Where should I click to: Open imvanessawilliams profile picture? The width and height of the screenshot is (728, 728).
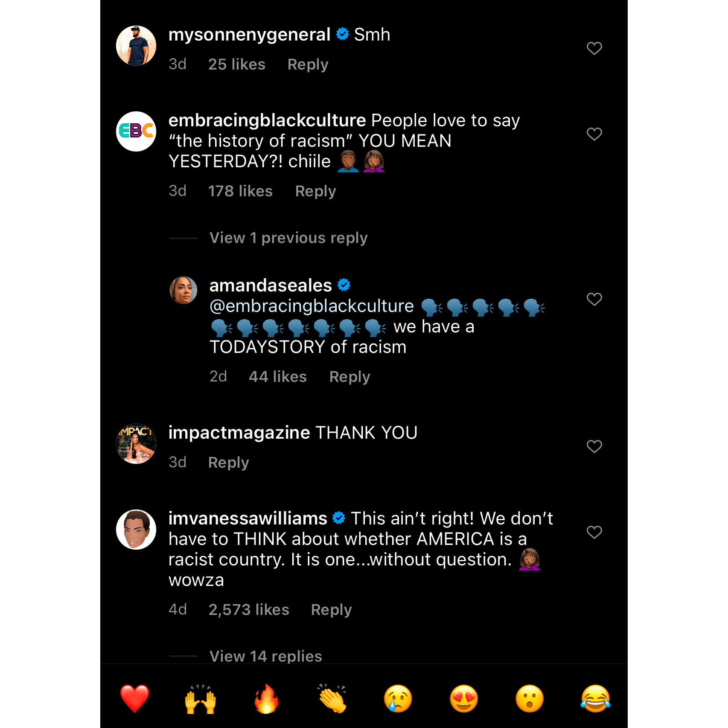(136, 530)
